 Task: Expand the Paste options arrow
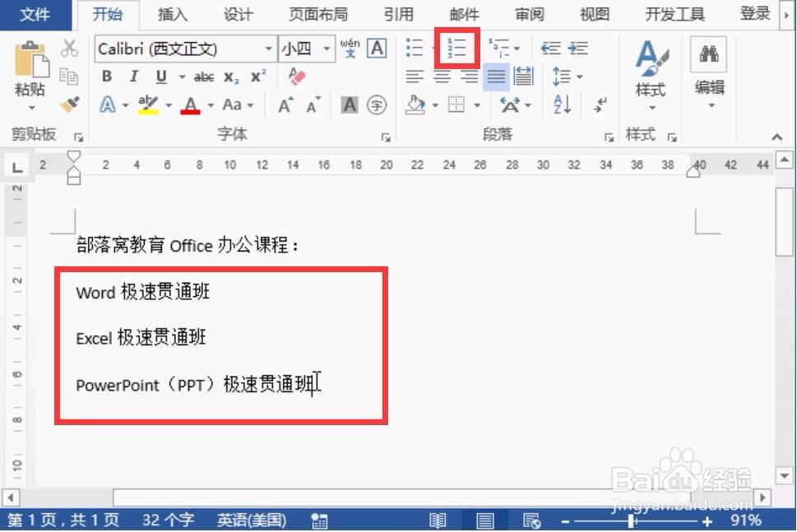coord(31,108)
